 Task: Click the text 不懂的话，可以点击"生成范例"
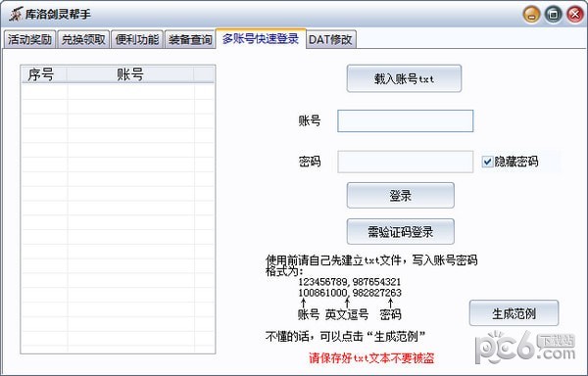coord(345,336)
